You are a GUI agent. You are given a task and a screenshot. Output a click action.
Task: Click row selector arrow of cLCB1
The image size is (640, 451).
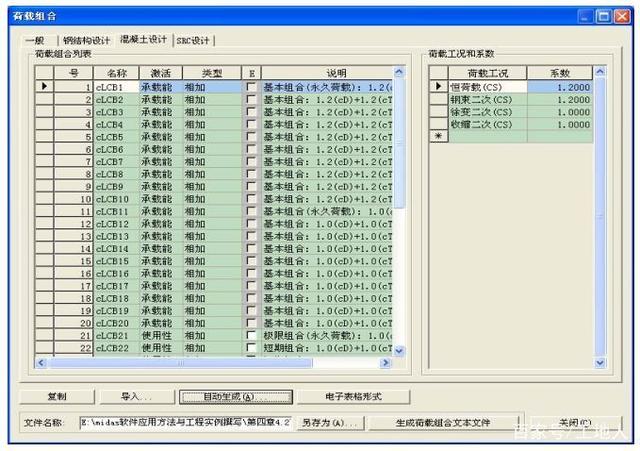pyautogui.click(x=44, y=87)
